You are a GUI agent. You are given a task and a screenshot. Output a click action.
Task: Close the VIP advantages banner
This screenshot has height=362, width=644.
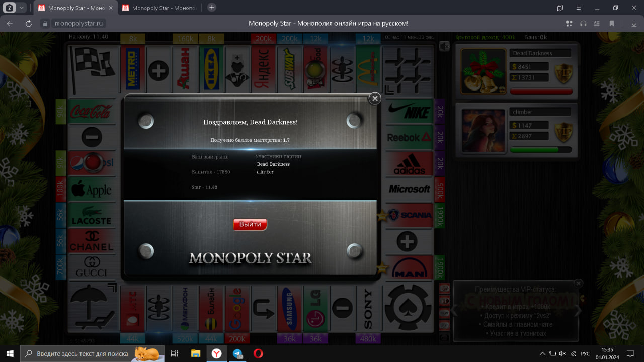[579, 284]
